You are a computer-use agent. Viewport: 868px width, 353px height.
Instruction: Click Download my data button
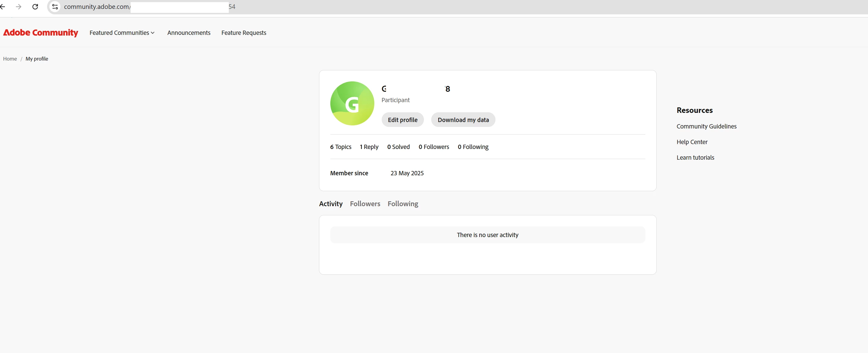pyautogui.click(x=463, y=120)
